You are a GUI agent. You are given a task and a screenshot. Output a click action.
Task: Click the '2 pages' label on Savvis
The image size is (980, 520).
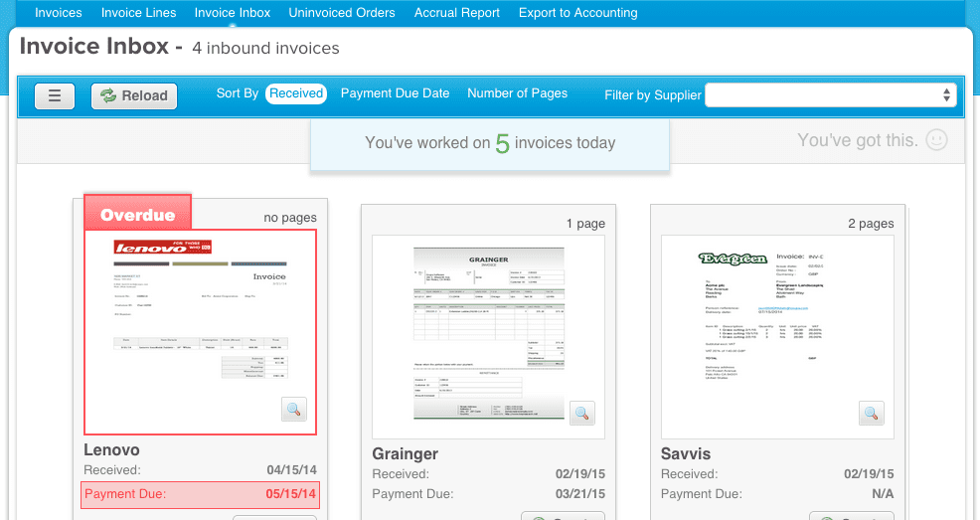[871, 224]
